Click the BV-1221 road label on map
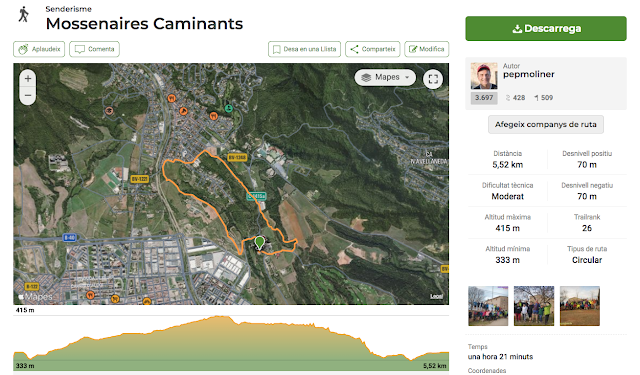 click(140, 179)
